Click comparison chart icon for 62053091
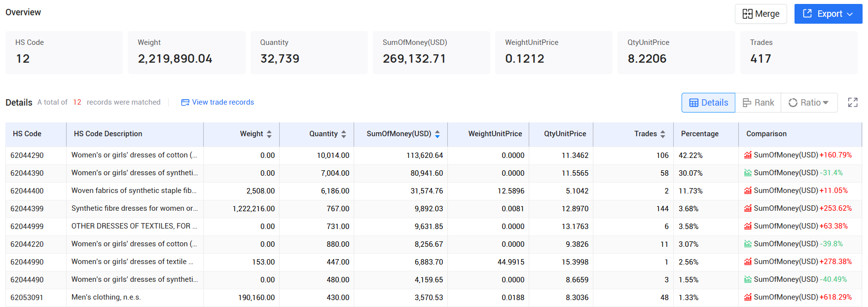Viewport: 868px width, 307px height. [748, 297]
